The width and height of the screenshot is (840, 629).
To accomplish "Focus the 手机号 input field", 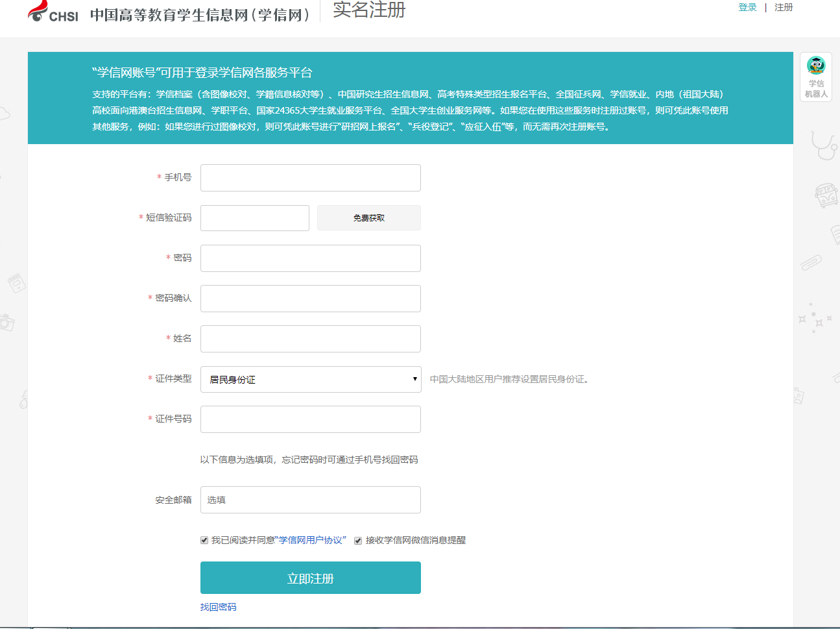I will click(311, 178).
